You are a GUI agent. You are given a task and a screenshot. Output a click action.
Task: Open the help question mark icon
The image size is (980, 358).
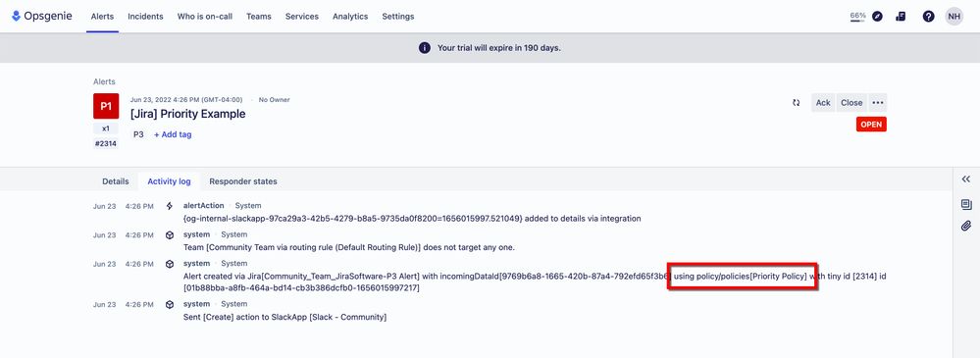point(929,17)
